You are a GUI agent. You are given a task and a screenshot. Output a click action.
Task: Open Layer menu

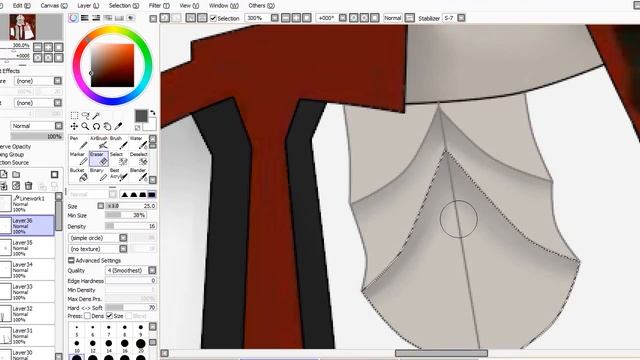[x=88, y=6]
